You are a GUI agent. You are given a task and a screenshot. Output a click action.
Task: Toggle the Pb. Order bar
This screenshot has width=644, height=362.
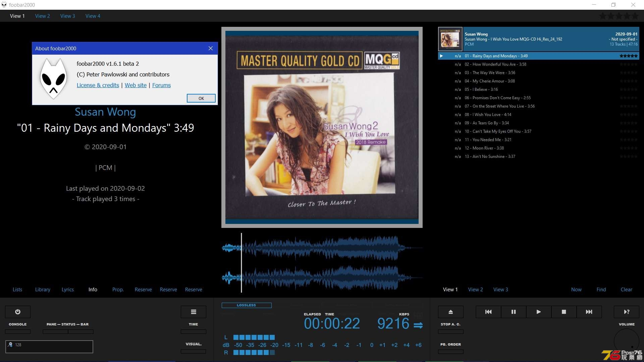click(x=451, y=352)
